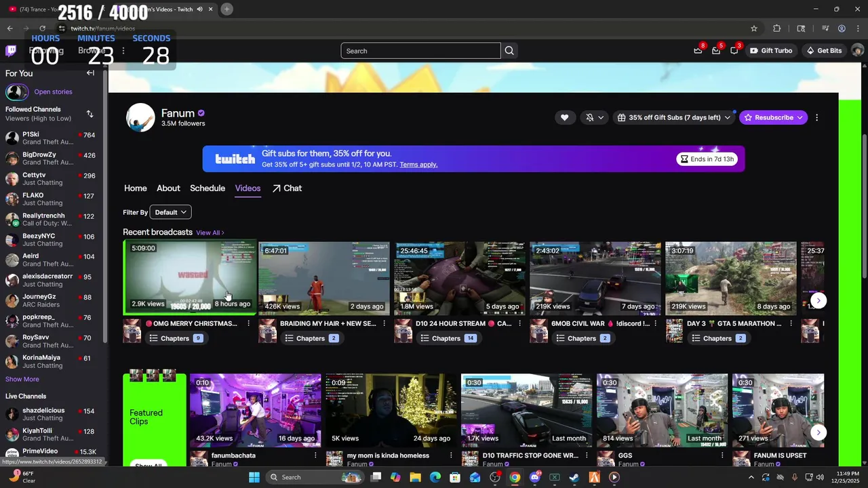This screenshot has width=868, height=488.
Task: Open Fanum's profile picture
Action: tap(140, 117)
